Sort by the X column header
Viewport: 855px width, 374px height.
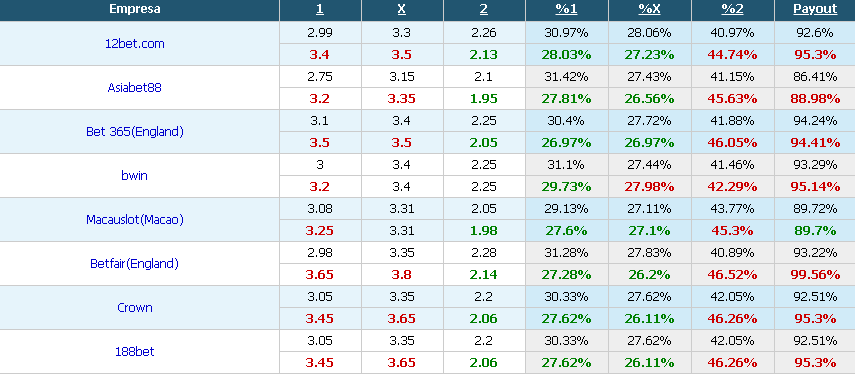[402, 9]
